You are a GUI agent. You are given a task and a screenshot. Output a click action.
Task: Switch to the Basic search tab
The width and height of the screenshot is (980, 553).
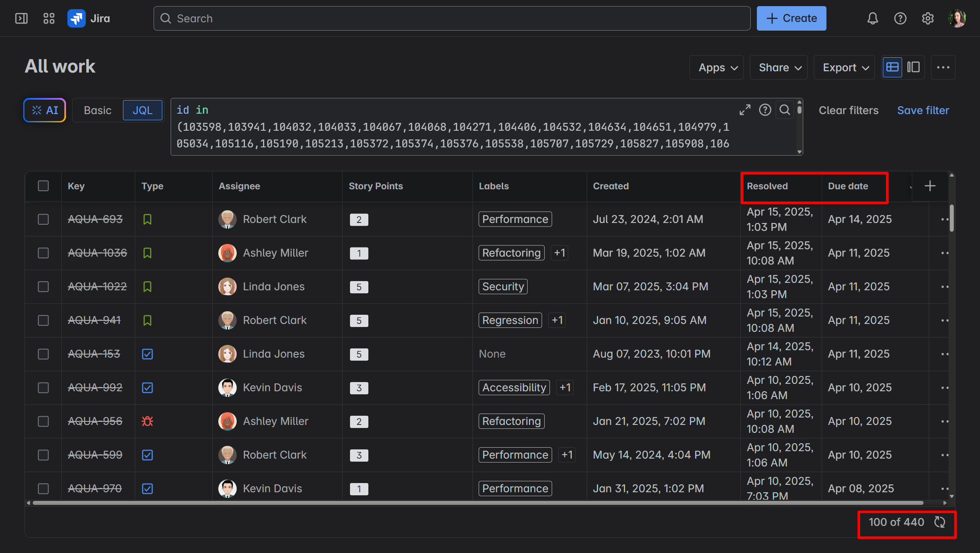click(98, 110)
